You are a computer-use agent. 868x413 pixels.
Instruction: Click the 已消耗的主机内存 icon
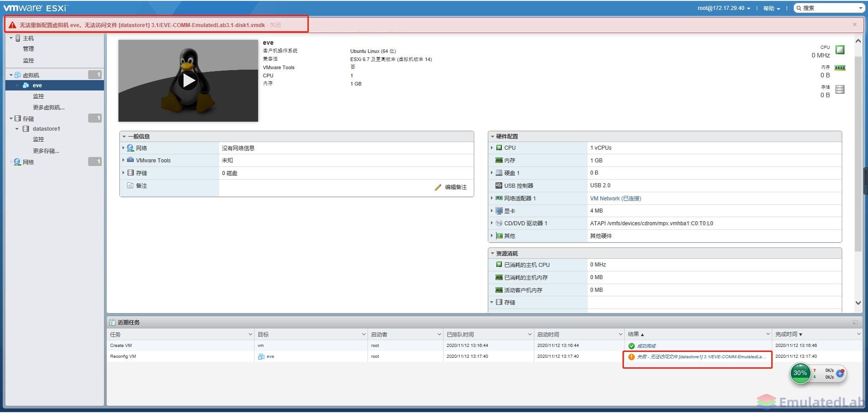point(499,277)
